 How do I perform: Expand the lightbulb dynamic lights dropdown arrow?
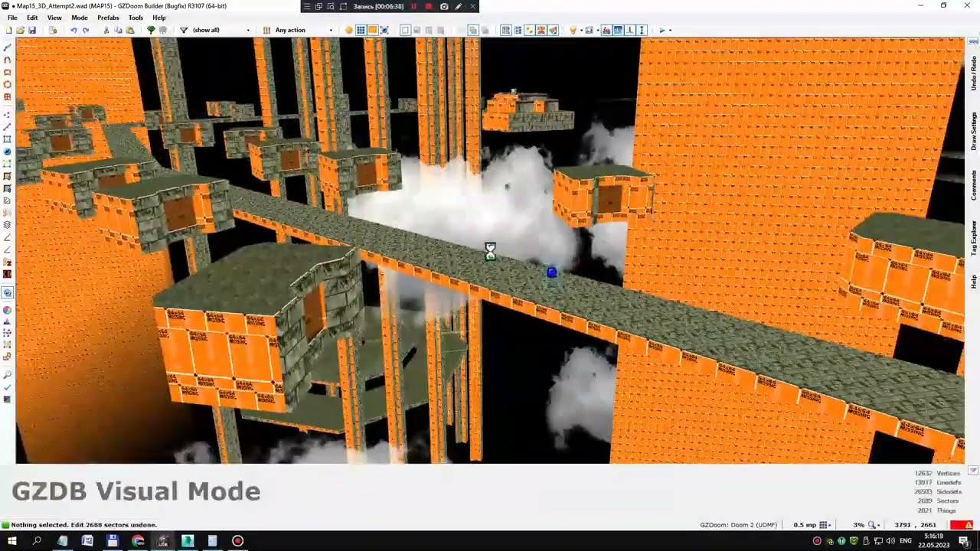[581, 30]
